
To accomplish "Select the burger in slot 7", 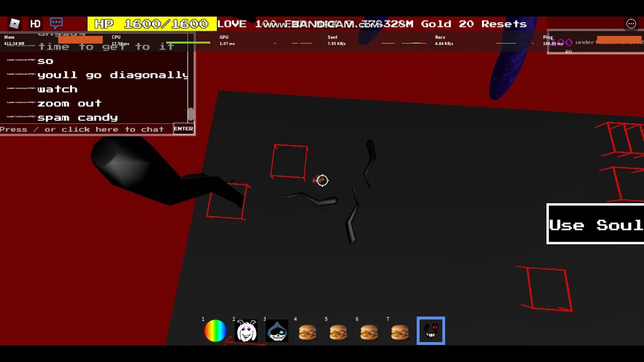I will (400, 331).
